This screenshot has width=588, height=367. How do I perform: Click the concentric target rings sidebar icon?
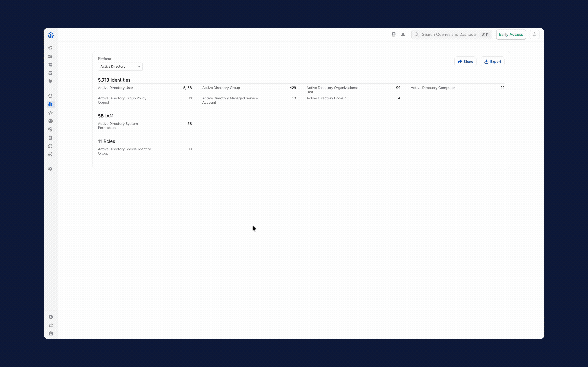50,129
